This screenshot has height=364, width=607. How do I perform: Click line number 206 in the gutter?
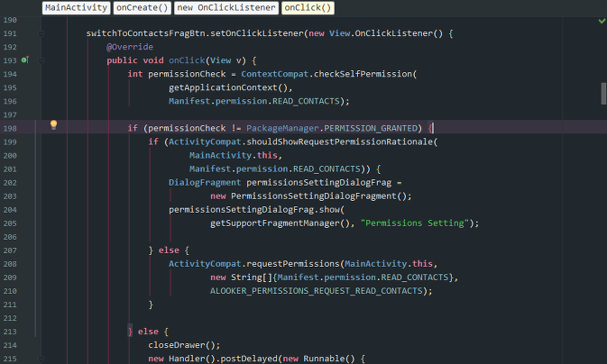pyautogui.click(x=10, y=237)
